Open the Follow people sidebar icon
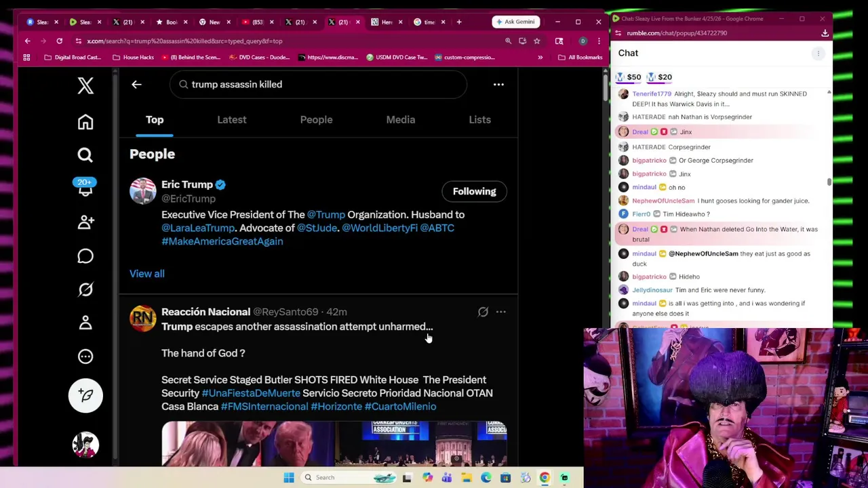Screen dimensions: 868x488 85,222
